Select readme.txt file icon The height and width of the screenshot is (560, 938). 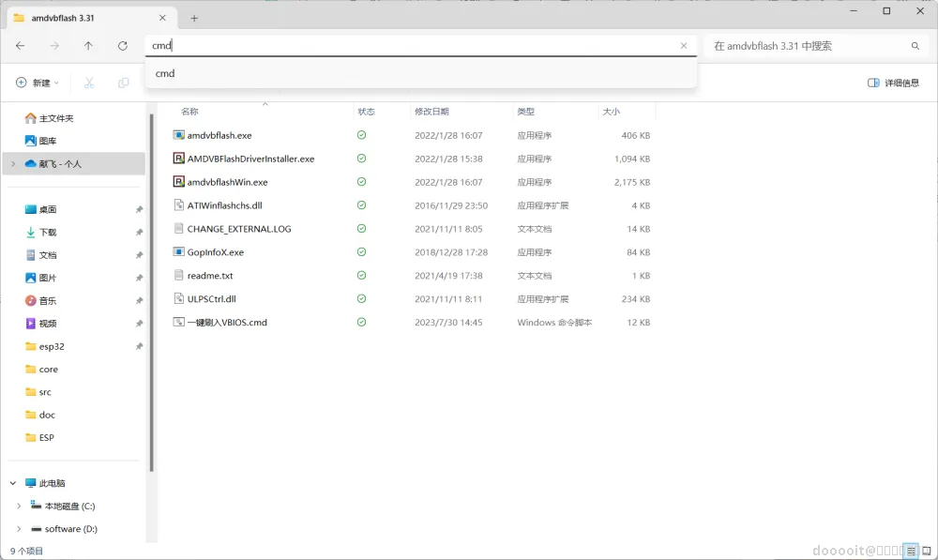[178, 275]
